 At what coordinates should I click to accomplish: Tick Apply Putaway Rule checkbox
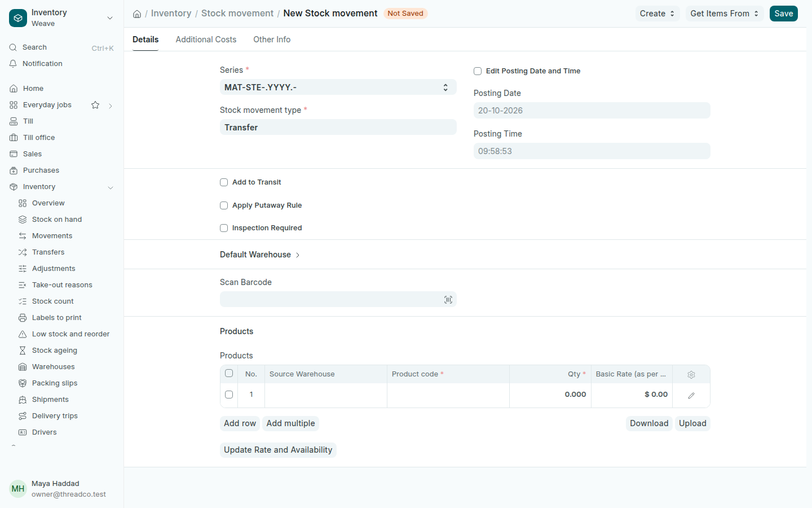click(x=224, y=205)
